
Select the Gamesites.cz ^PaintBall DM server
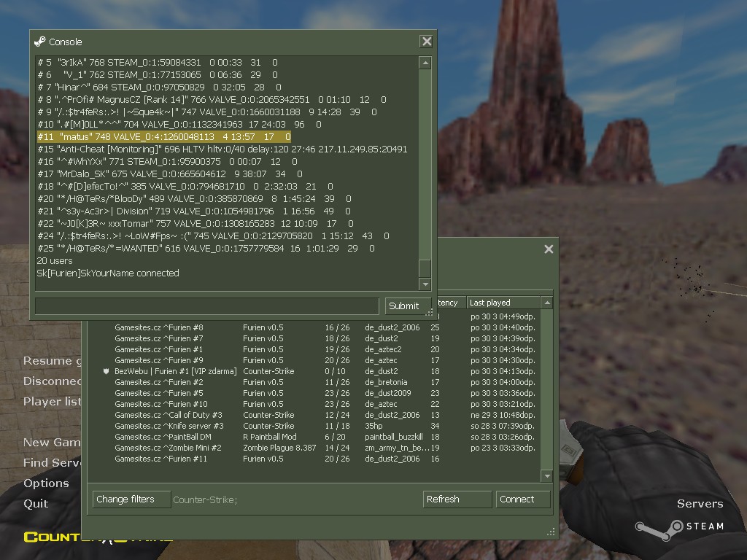pos(162,437)
